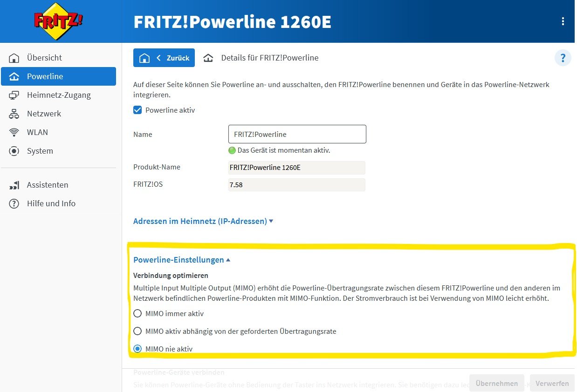Click the Produkt-Name label
The image size is (577, 392).
point(157,167)
